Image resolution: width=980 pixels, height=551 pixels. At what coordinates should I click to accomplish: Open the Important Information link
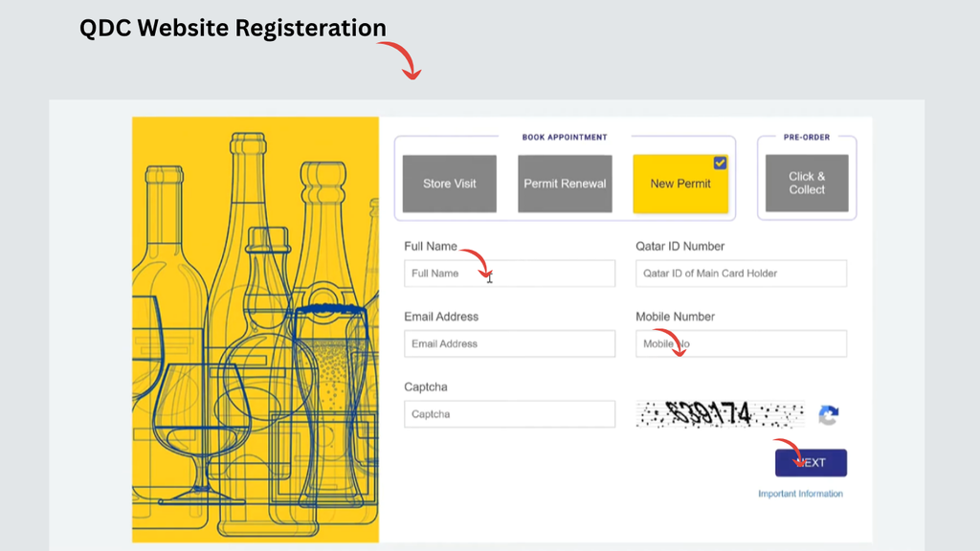[801, 494]
